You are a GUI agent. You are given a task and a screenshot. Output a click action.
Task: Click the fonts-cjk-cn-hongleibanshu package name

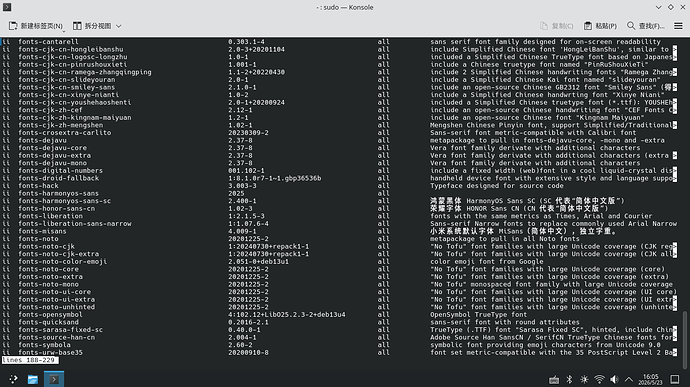point(70,49)
